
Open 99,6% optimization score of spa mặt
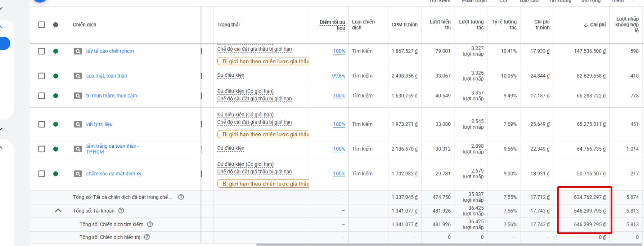click(x=339, y=76)
